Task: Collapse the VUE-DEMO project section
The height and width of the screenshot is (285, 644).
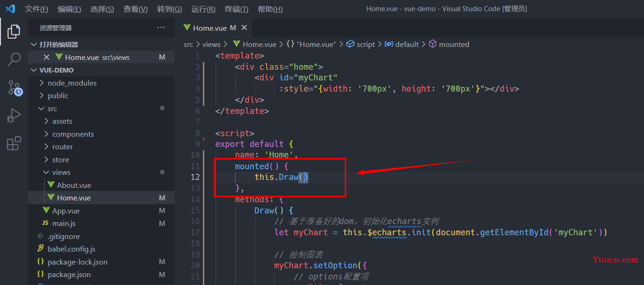Action: click(56, 70)
